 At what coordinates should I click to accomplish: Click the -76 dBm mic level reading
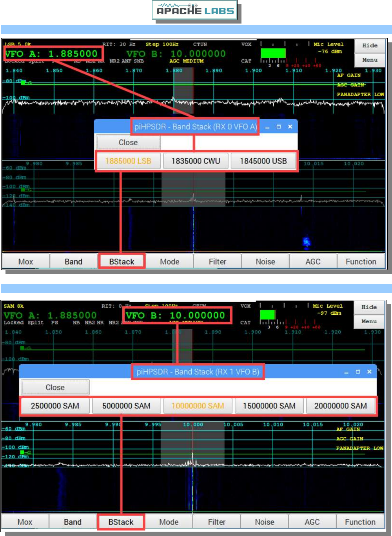pos(330,51)
